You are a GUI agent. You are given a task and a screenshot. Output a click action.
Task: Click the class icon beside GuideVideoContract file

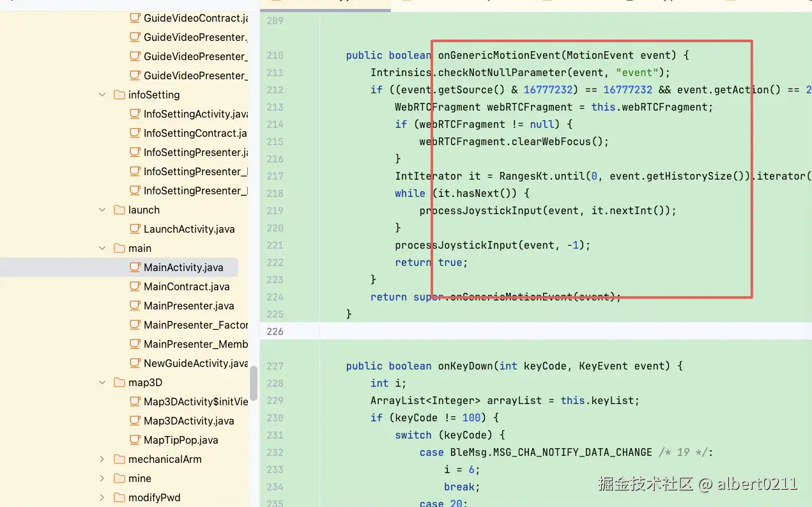click(x=135, y=18)
